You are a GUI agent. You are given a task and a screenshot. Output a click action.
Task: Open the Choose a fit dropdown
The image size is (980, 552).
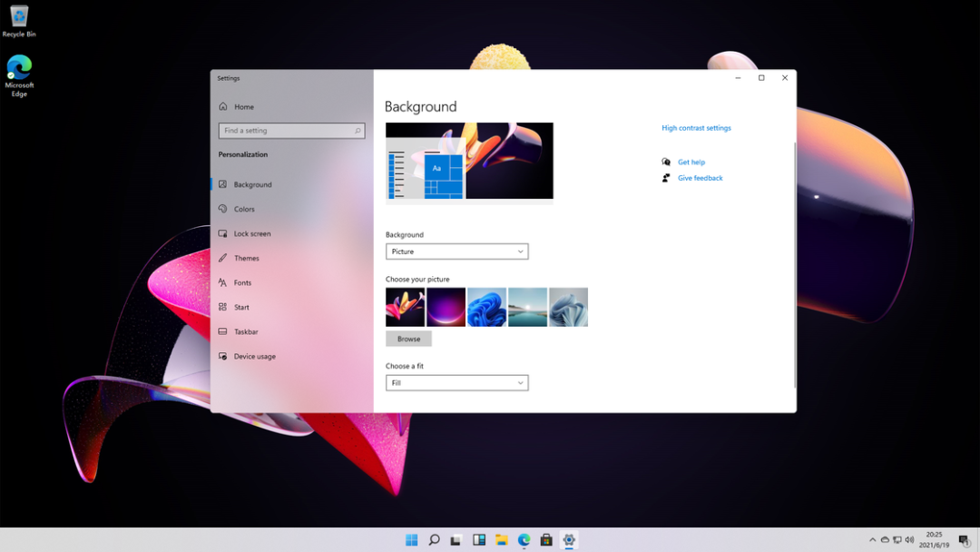(456, 383)
